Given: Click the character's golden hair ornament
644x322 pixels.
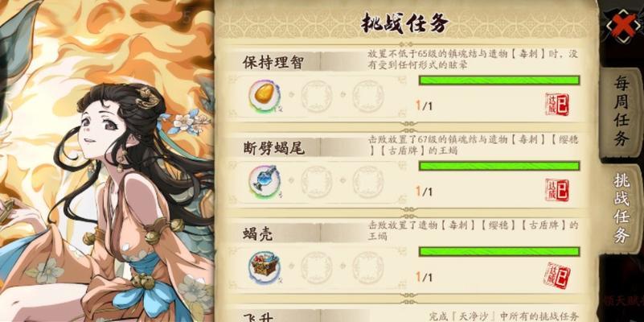Looking at the screenshot, I should pyautogui.click(x=147, y=98).
